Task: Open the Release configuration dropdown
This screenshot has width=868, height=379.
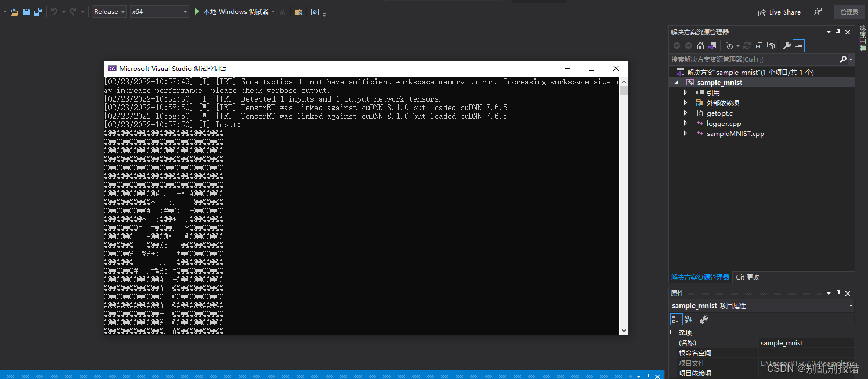Action: coord(109,12)
